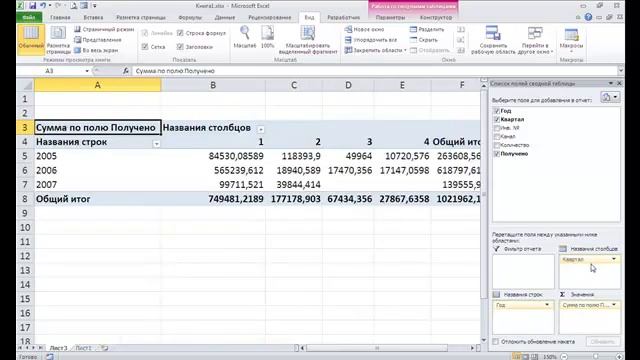Click the insert new sheet tab icon
Screen dimensions: 640x360
pos(105,348)
